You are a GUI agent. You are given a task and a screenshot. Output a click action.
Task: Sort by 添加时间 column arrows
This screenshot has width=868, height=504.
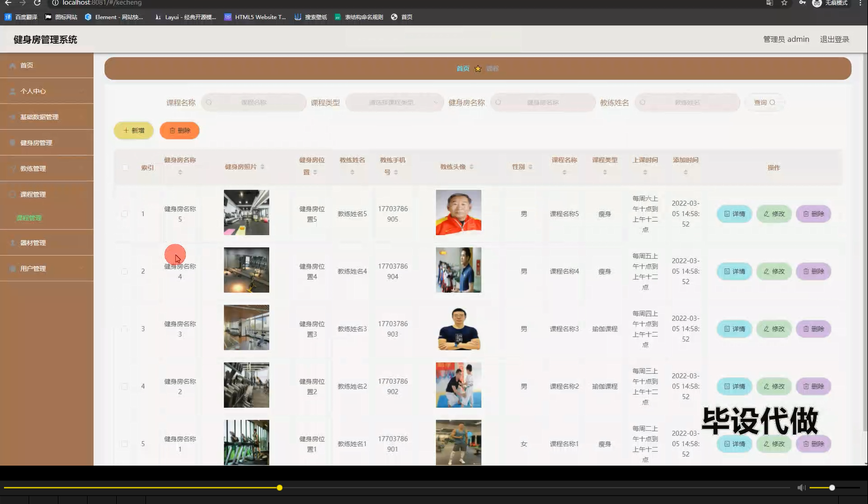[x=686, y=172]
